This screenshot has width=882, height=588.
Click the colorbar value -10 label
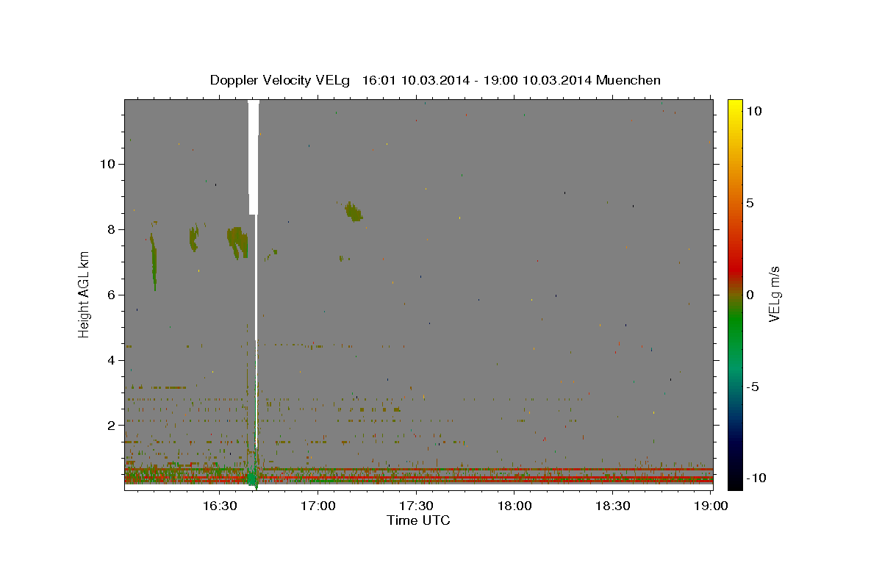tap(756, 478)
